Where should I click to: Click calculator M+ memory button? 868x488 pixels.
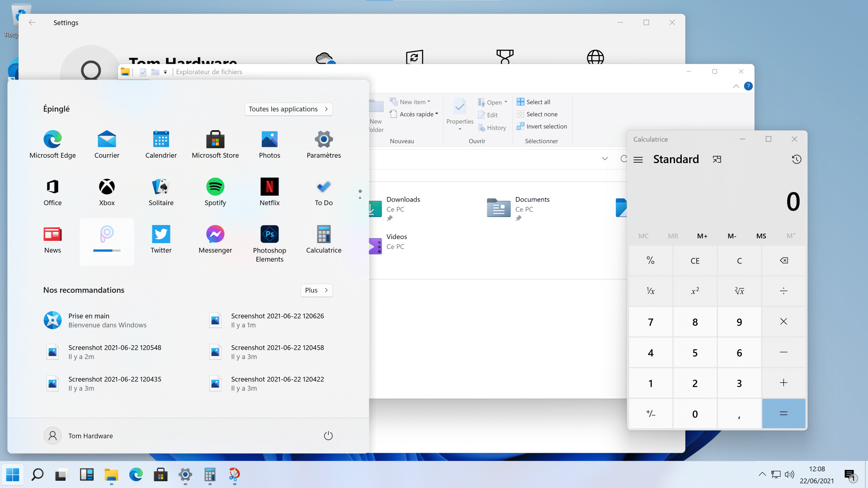pyautogui.click(x=702, y=236)
